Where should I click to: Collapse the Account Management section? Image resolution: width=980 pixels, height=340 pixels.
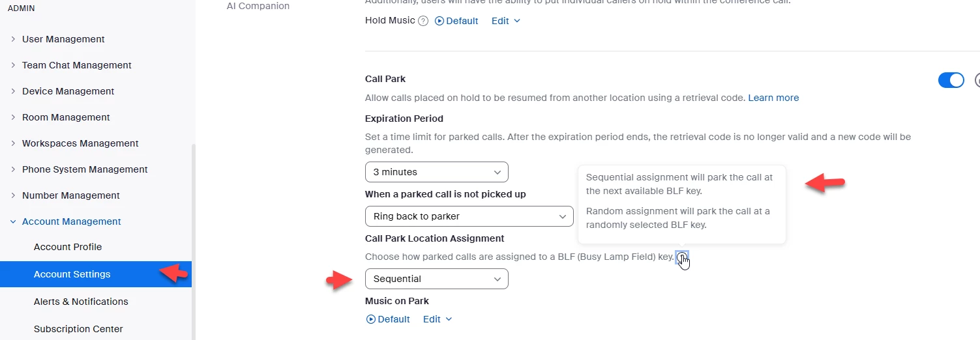(71, 221)
